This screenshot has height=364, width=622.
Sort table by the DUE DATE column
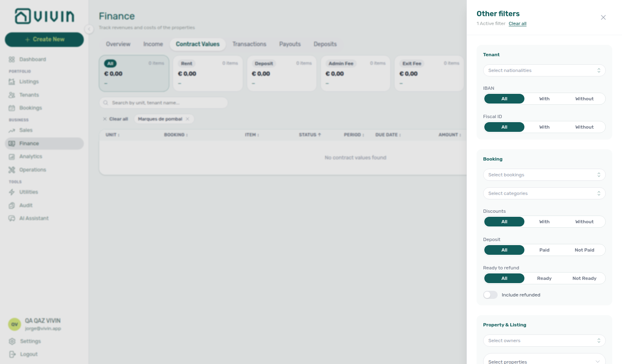[388, 135]
